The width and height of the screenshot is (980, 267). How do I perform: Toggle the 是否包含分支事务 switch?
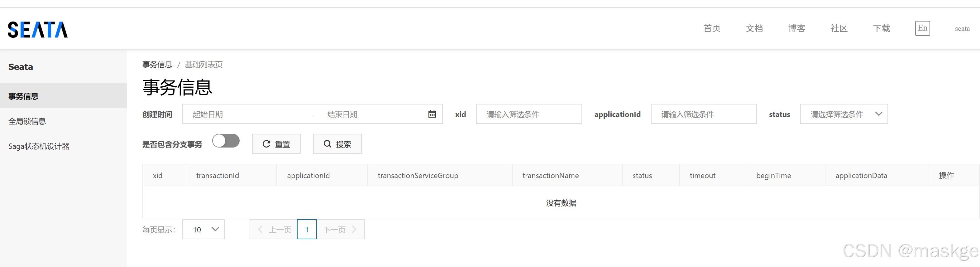[226, 141]
